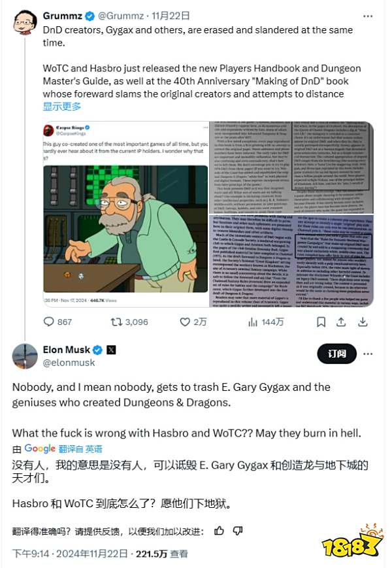Open the 翻译自 英语 translation link

(80, 449)
